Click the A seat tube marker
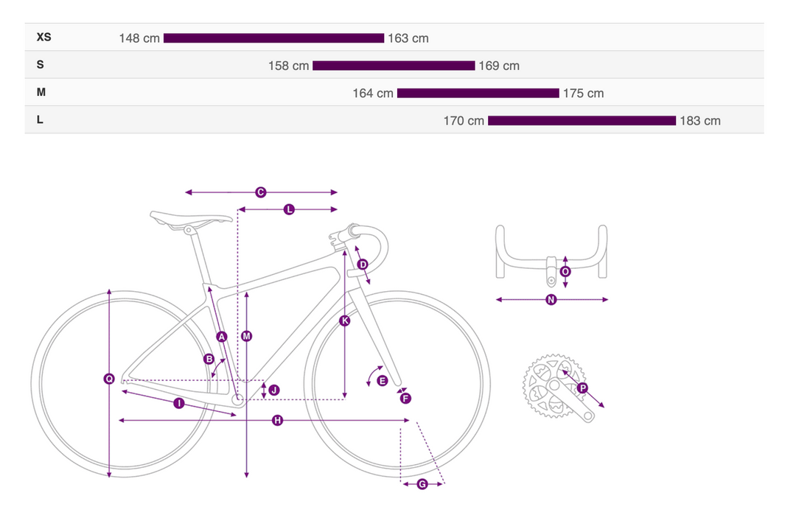The width and height of the screenshot is (796, 532). point(221,337)
